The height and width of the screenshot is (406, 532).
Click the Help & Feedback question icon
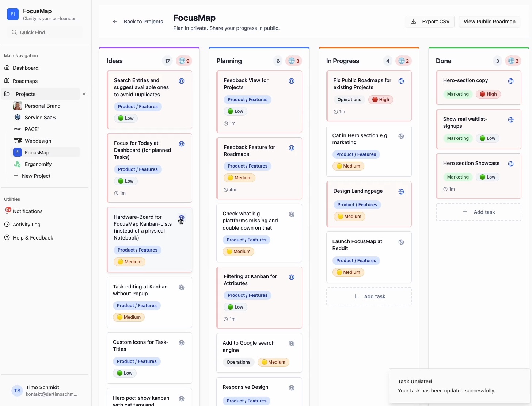tap(7, 237)
